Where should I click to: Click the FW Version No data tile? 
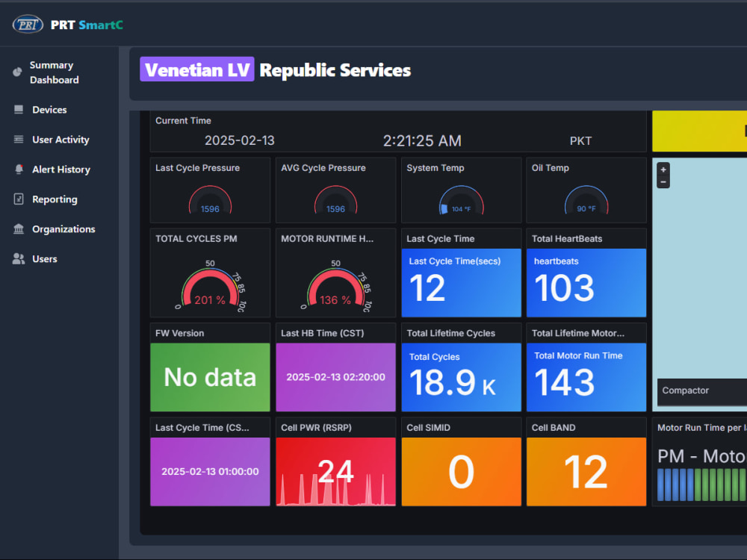(210, 377)
